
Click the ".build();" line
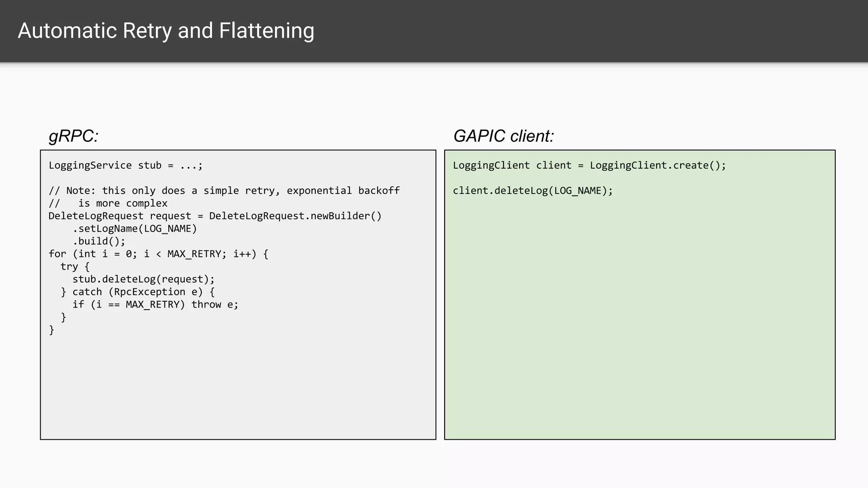point(99,241)
